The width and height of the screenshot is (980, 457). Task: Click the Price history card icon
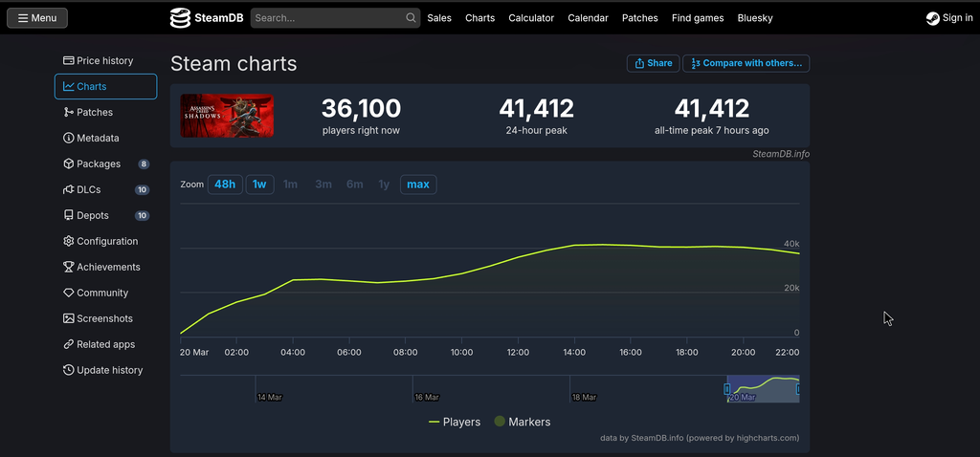69,60
